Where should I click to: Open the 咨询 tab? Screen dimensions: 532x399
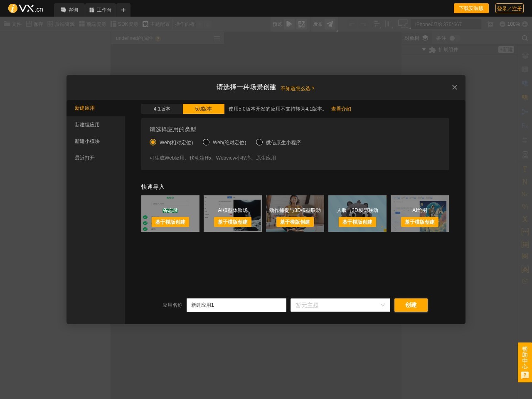(x=69, y=10)
